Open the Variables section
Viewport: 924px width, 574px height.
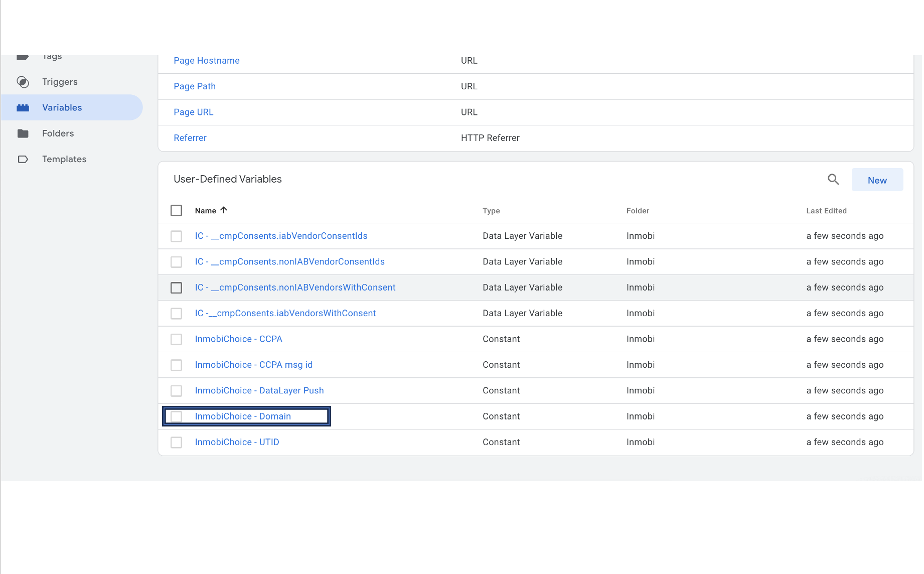click(62, 107)
